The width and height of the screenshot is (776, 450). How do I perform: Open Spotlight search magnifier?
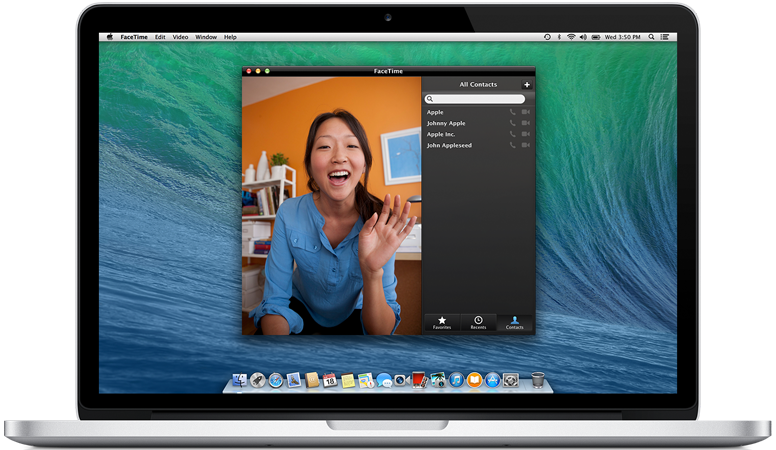coord(652,37)
